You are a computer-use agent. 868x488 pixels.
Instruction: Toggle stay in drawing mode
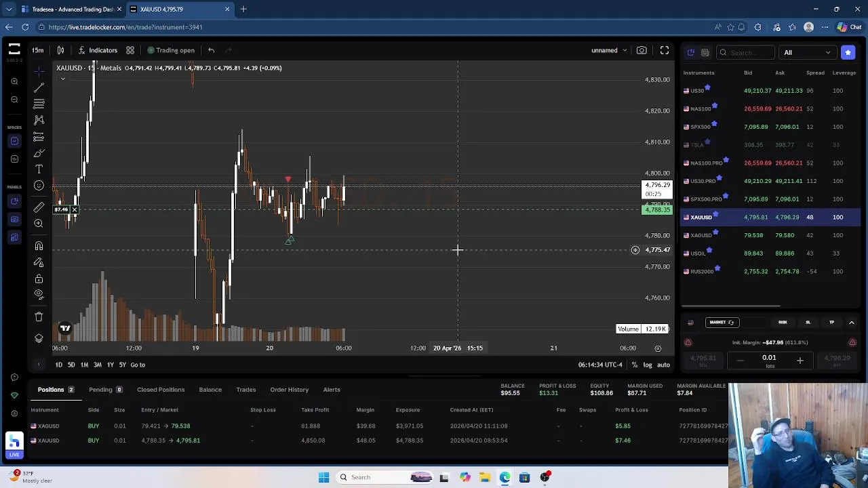click(39, 262)
